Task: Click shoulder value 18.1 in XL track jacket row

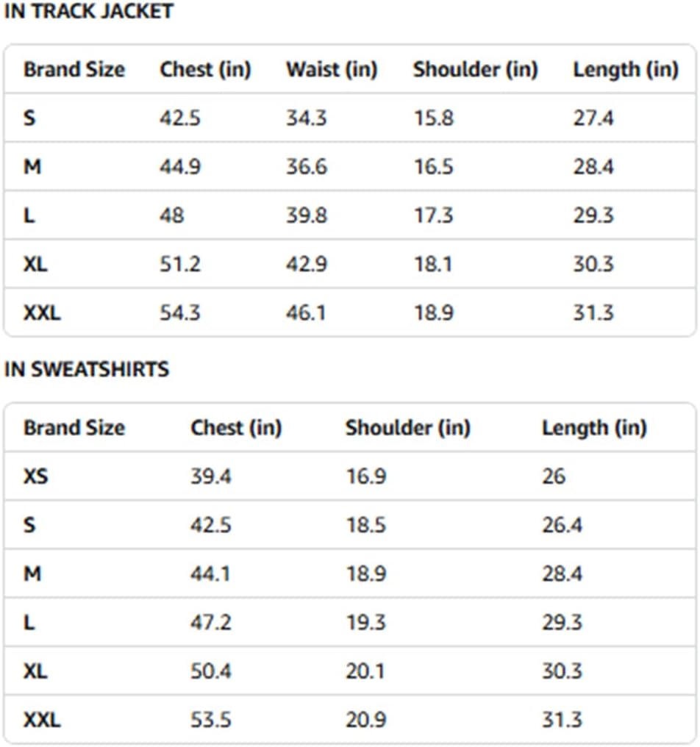Action: click(x=432, y=264)
